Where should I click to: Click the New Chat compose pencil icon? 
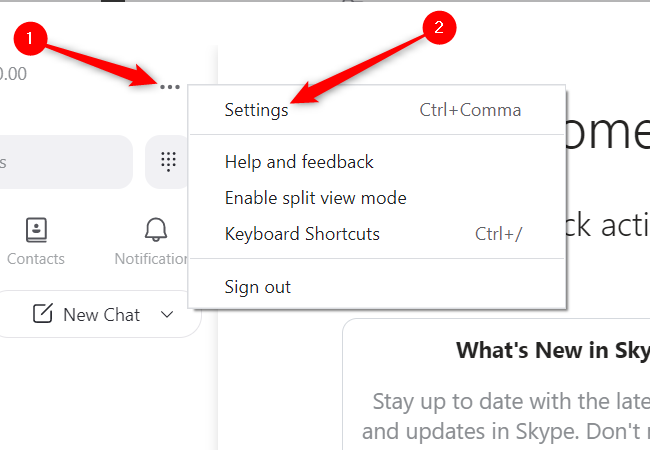point(42,314)
